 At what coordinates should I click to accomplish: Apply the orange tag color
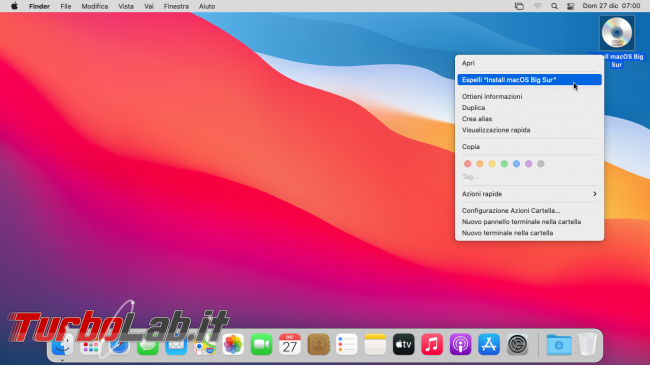coord(480,164)
